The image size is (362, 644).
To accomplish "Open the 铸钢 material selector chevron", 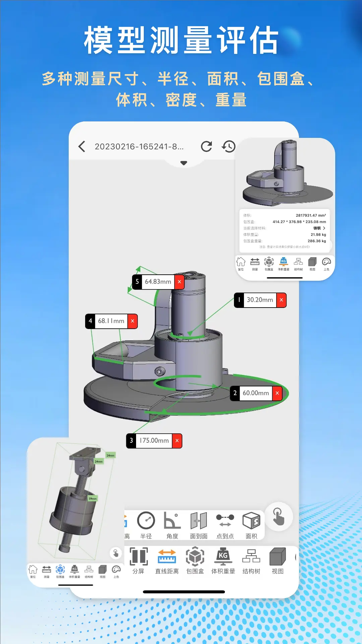I will [x=324, y=228].
